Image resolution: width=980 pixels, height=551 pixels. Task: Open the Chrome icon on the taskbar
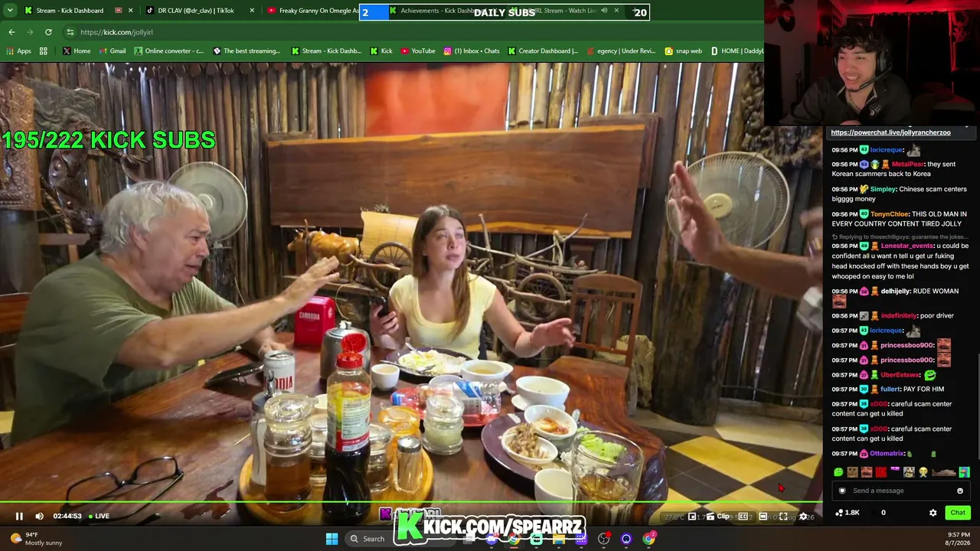pos(648,539)
